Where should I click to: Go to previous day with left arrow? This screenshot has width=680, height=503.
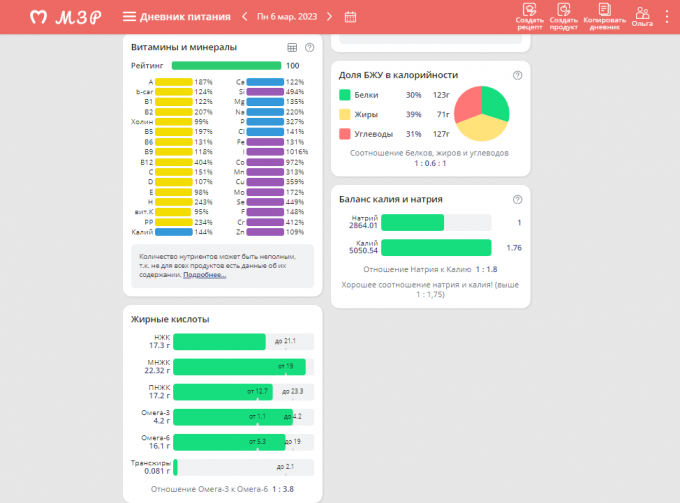point(244,17)
